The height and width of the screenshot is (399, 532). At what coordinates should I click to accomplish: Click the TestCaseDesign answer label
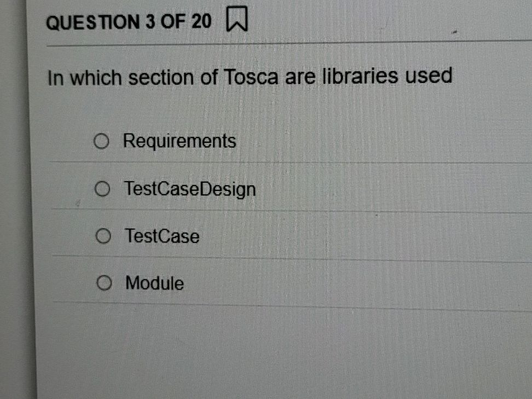[190, 189]
